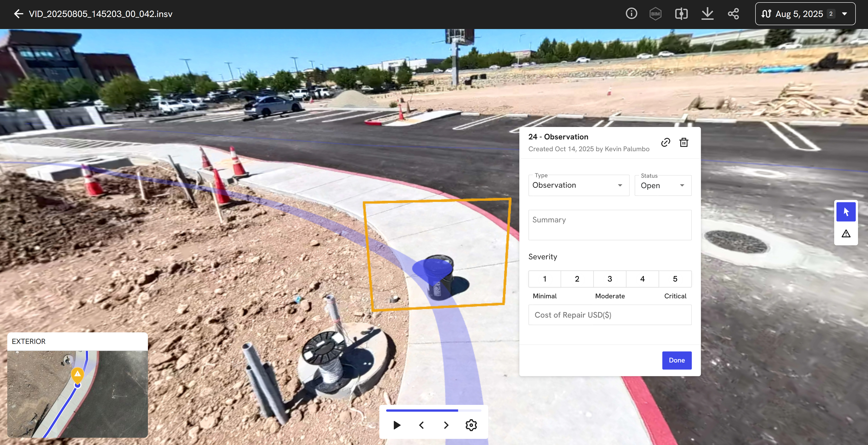Screen dimensions: 868x445
Task: Click the download icon
Action: click(x=707, y=14)
